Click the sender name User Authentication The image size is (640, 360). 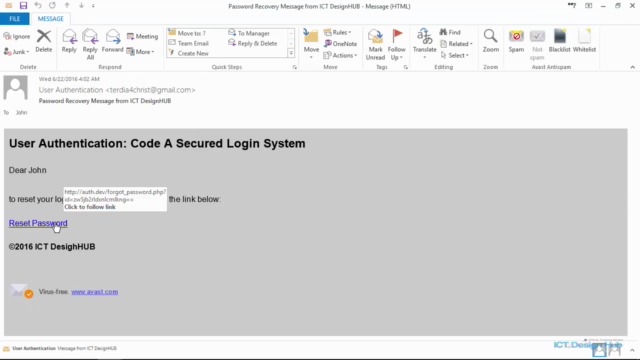[71, 90]
